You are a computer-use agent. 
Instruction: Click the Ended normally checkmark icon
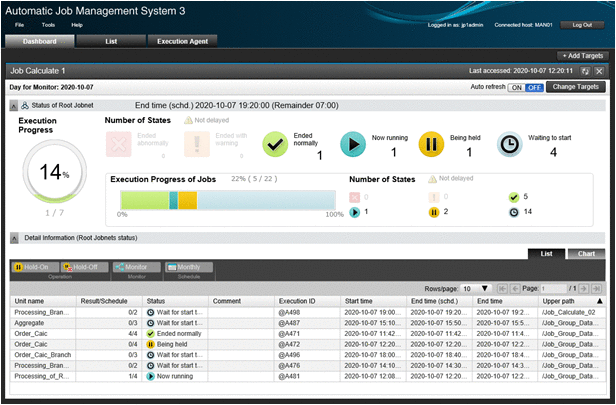tap(275, 144)
